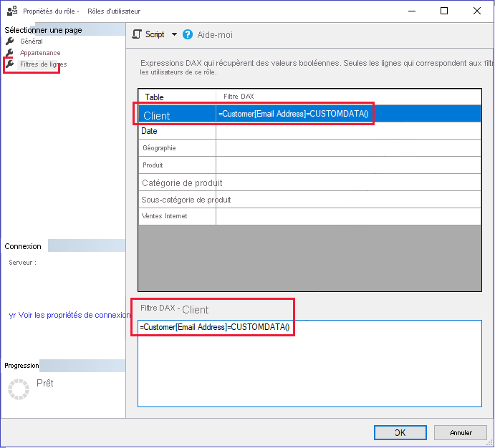Viewport: 495px width, 448px height.
Task: Open the Appartenance page
Action: pyautogui.click(x=40, y=53)
